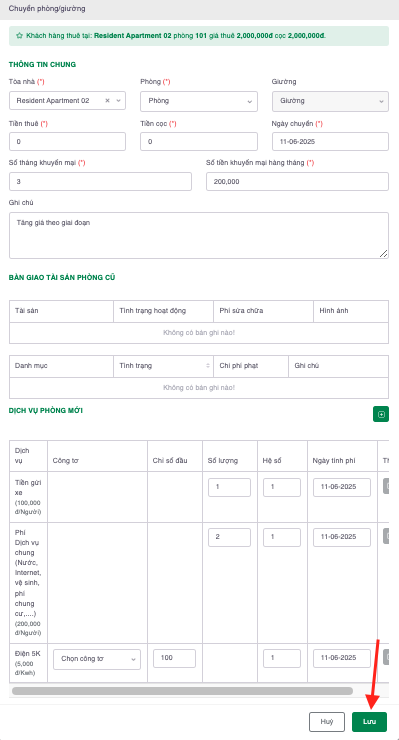The width and height of the screenshot is (399, 740).
Task: Open the Tòa nhà building dropdown
Action: coord(68,101)
